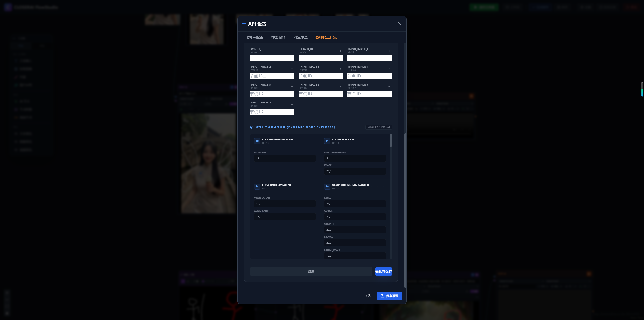Click the IMG_COMPRESSION value field showing 33

coord(355,158)
